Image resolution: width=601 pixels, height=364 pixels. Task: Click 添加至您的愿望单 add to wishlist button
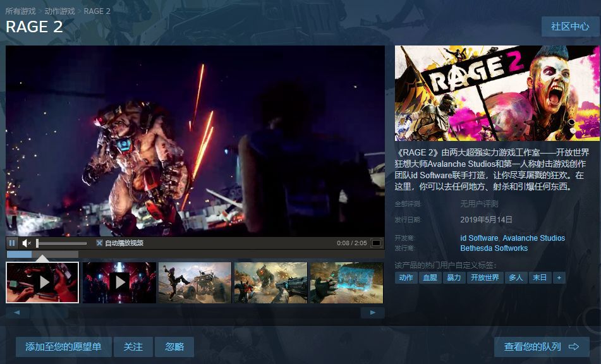point(64,347)
